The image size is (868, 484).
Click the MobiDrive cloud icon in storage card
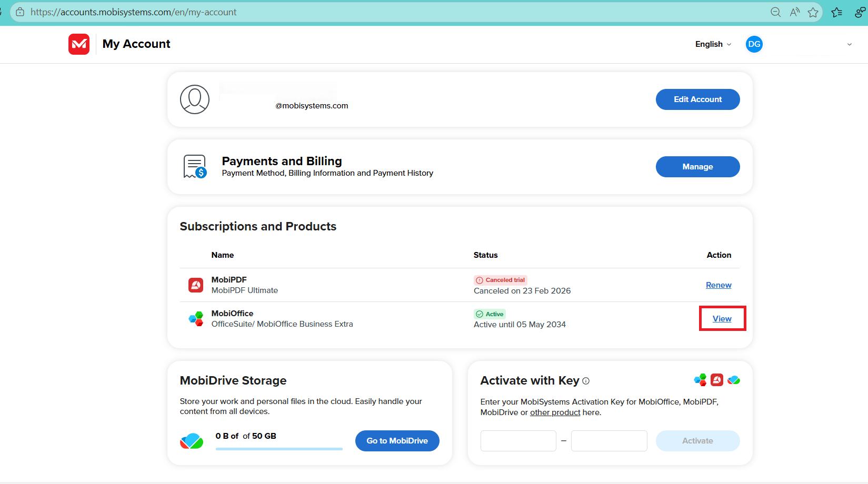click(192, 441)
